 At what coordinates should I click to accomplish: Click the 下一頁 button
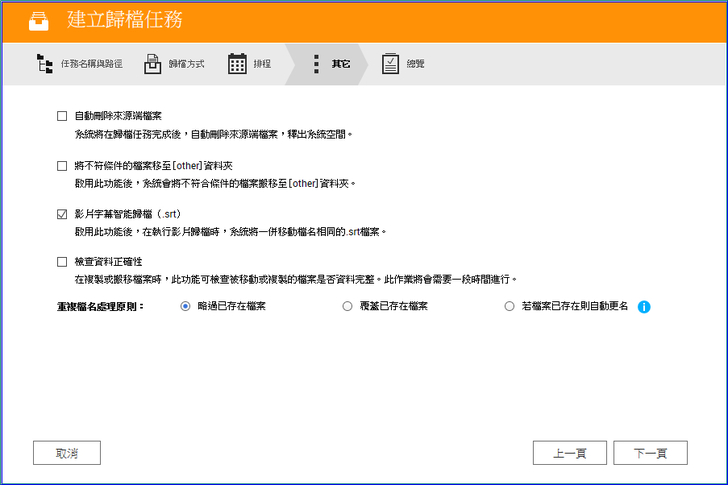pyautogui.click(x=650, y=453)
